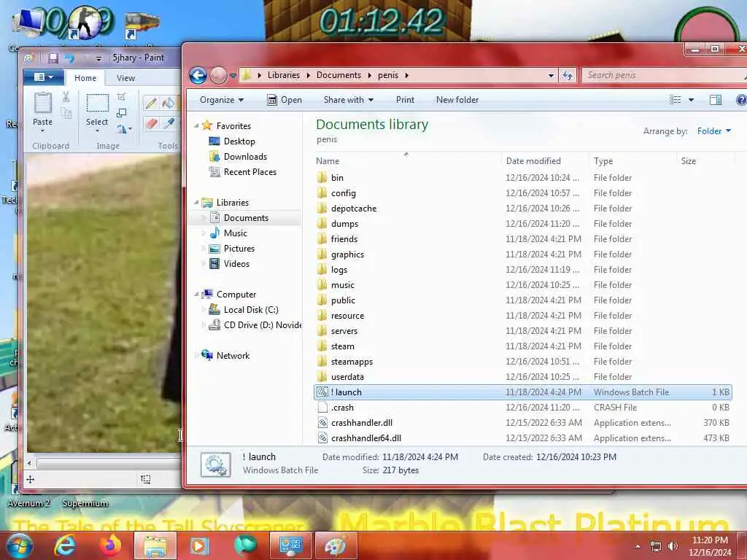The height and width of the screenshot is (560, 747).
Task: Click the Explorer Forward arrow button
Action: tap(219, 75)
